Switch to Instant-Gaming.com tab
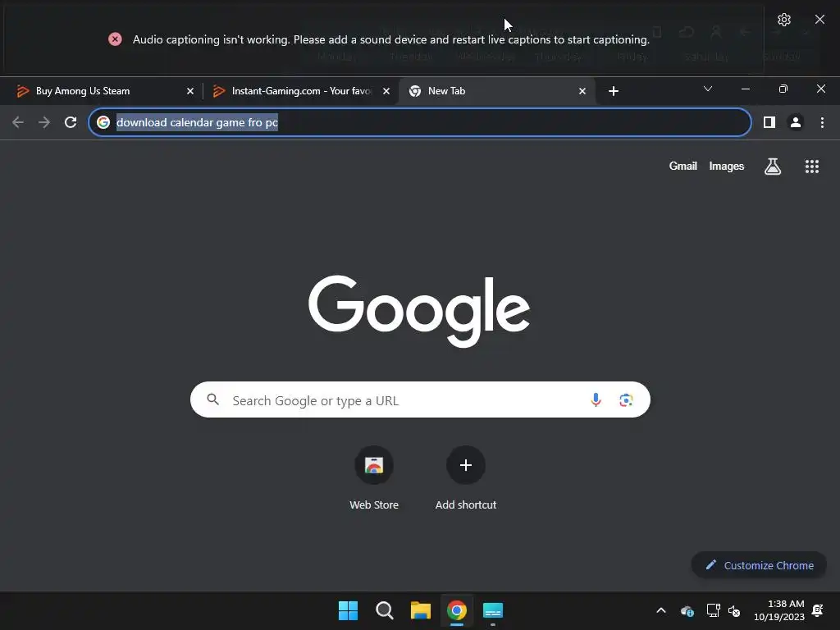Image resolution: width=840 pixels, height=630 pixels. pyautogui.click(x=299, y=91)
